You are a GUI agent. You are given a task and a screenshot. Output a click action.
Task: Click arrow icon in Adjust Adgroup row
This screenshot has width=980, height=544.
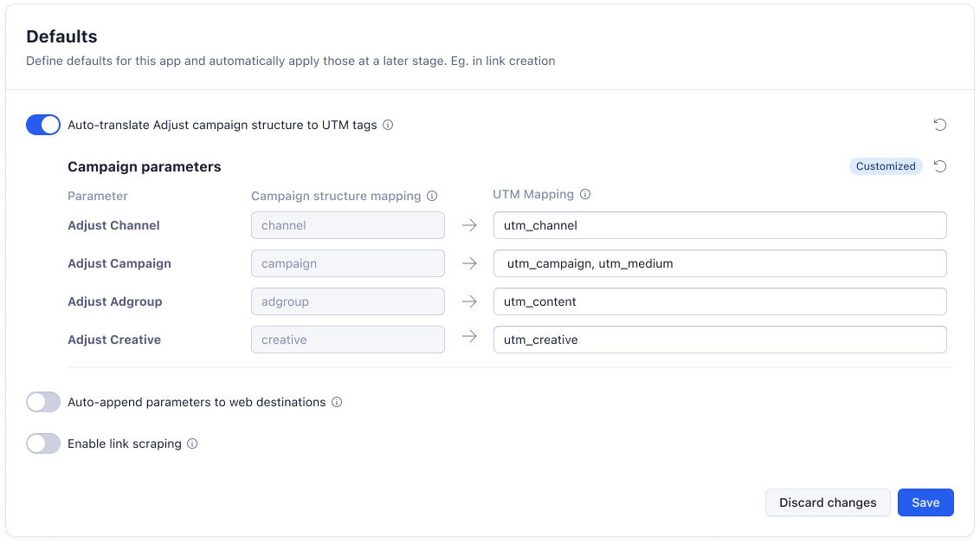(469, 301)
